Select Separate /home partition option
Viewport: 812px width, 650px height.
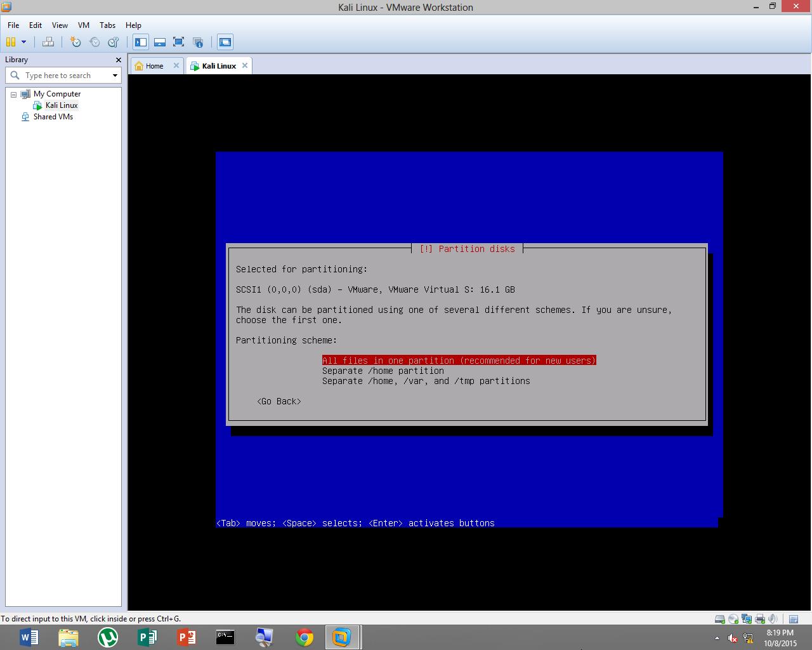(x=383, y=371)
